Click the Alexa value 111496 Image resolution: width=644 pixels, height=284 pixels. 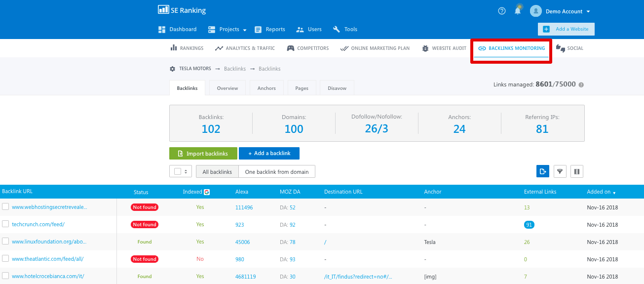244,207
